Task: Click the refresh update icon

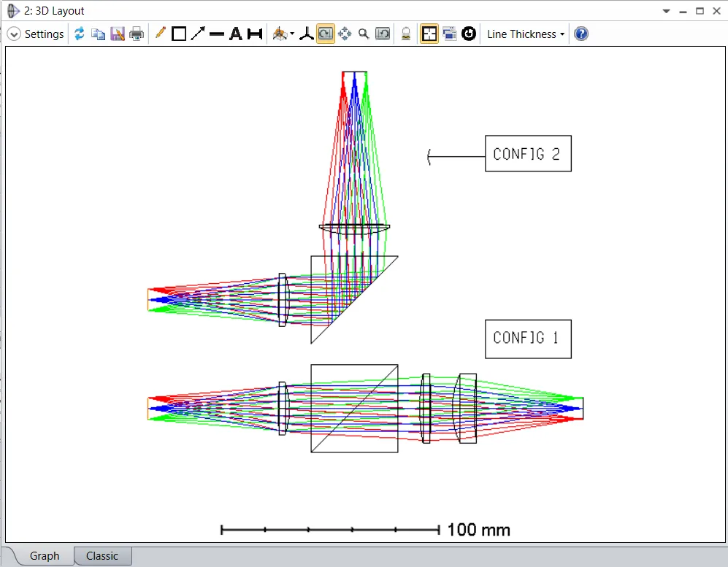Action: click(80, 34)
